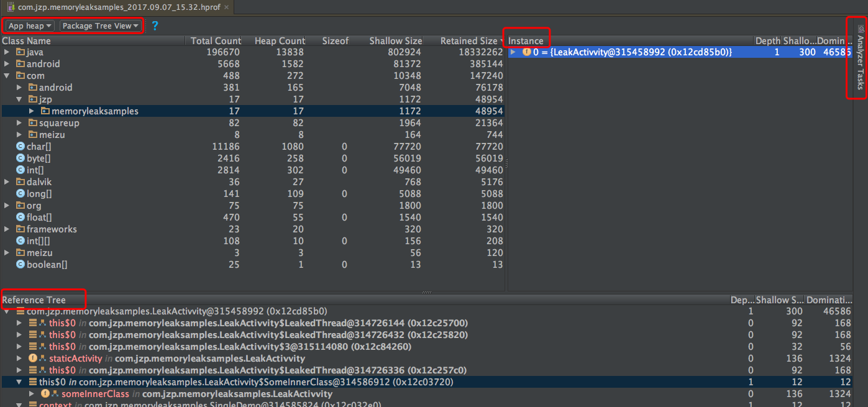Open the Analyzer Tasks side panel
The height and width of the screenshot is (407, 868).
861,57
